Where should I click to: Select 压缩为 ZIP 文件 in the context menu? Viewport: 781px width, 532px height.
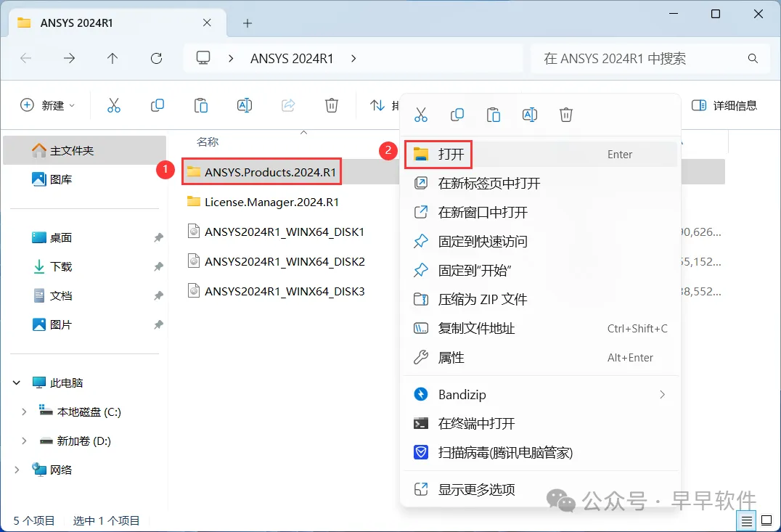[541, 299]
